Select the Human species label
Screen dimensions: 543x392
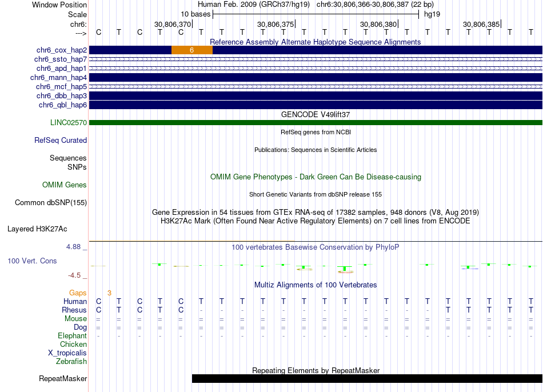click(x=75, y=301)
